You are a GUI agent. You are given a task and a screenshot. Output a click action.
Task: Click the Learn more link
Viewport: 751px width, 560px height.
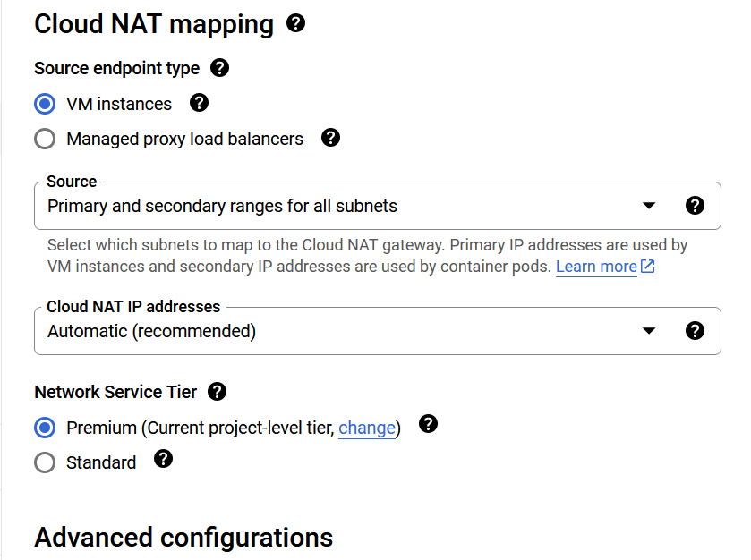(x=596, y=267)
